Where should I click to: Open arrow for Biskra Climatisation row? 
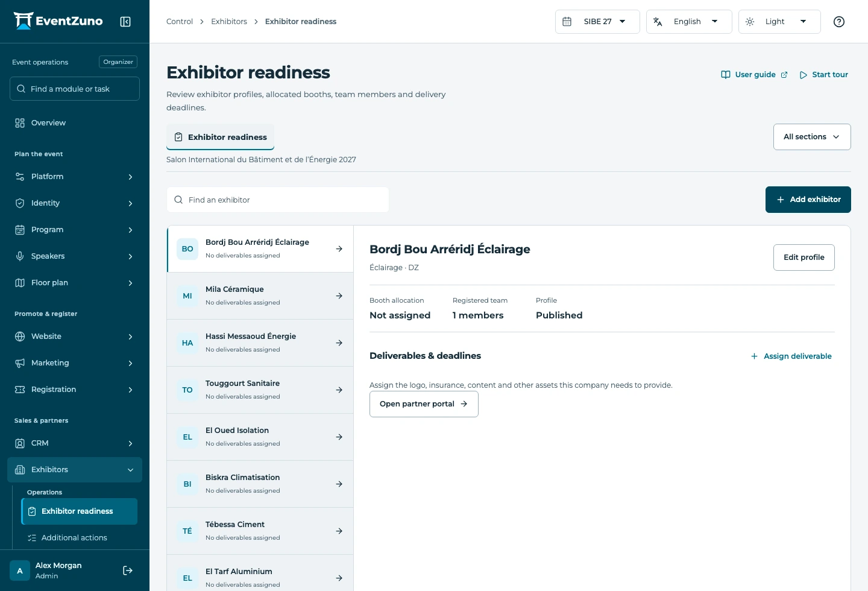click(x=339, y=484)
